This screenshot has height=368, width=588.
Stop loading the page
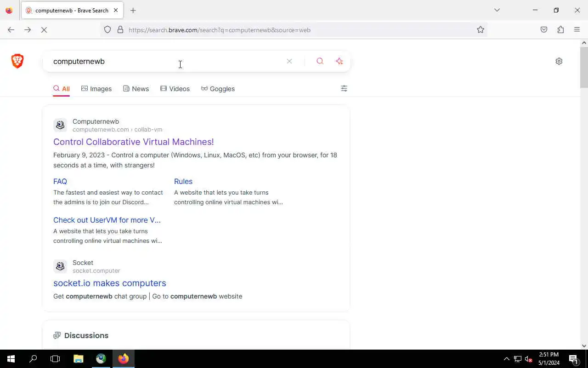pos(44,30)
